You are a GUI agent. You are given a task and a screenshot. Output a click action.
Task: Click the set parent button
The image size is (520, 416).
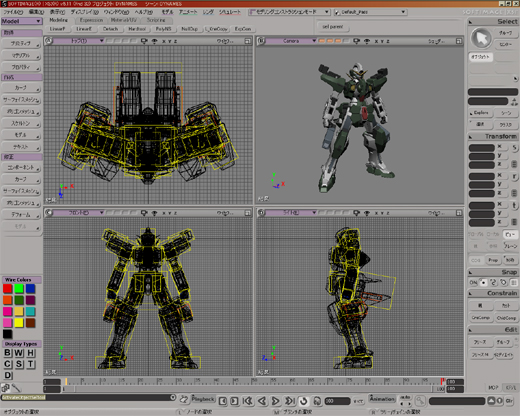point(333,27)
